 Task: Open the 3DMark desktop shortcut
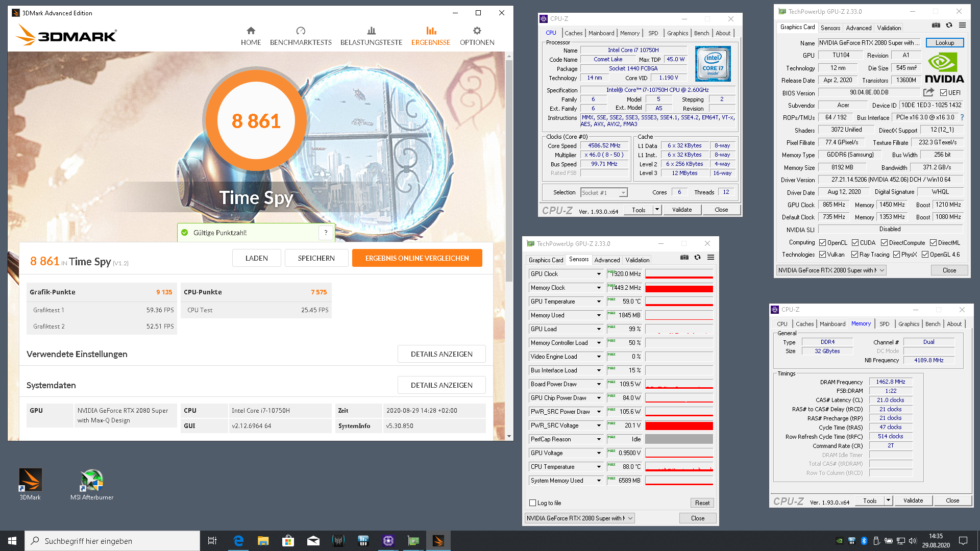tap(30, 484)
